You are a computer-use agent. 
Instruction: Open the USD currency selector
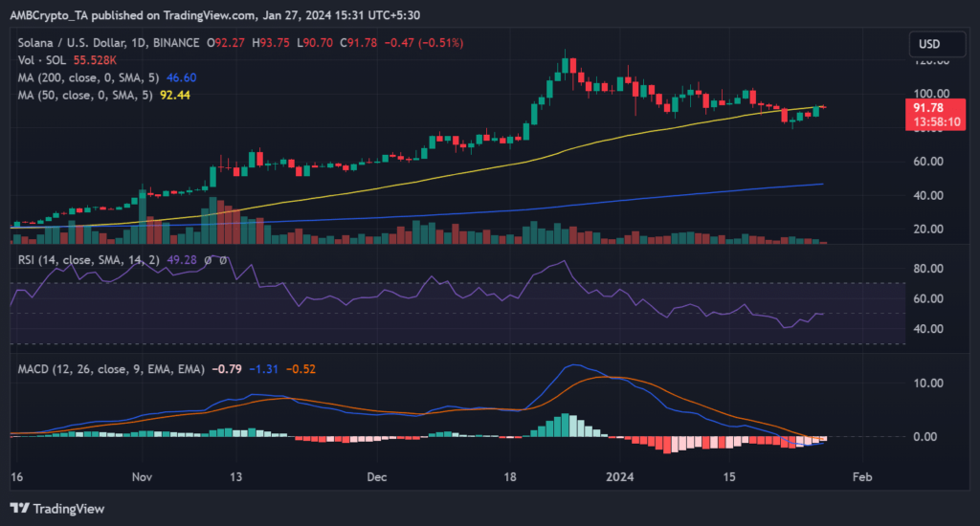[x=930, y=44]
